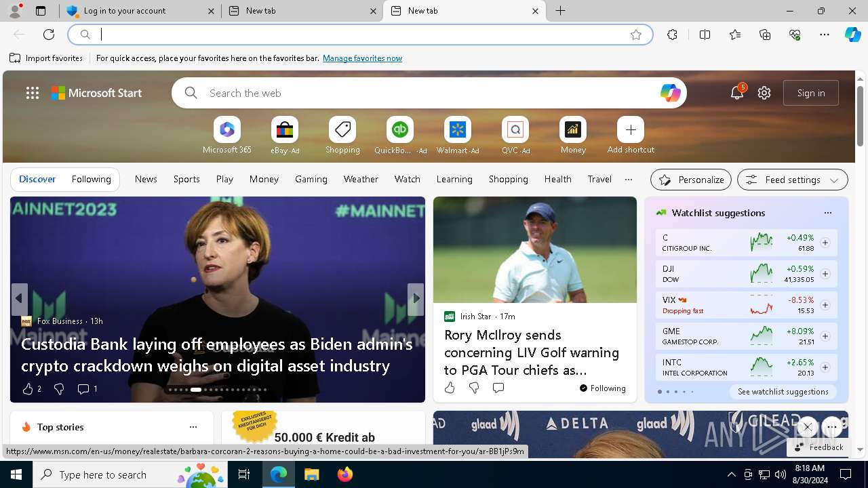Open Task View on taskbar
The image size is (868, 488).
click(x=244, y=474)
